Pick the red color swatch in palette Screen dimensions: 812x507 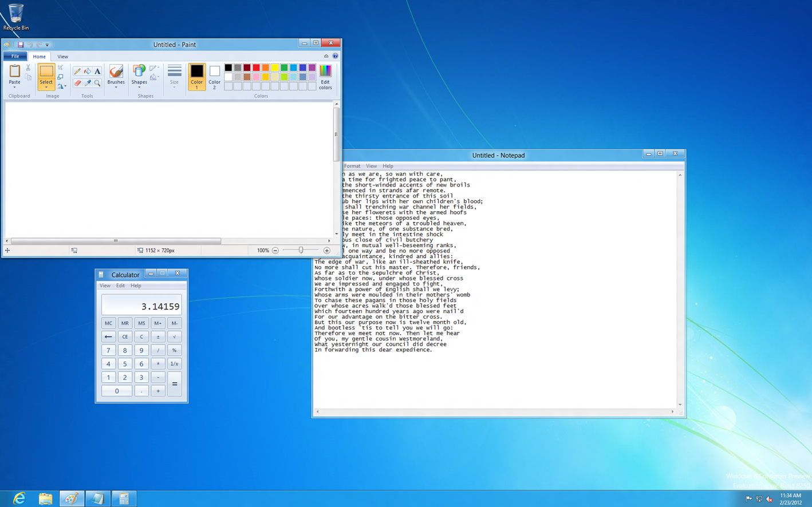tap(256, 68)
